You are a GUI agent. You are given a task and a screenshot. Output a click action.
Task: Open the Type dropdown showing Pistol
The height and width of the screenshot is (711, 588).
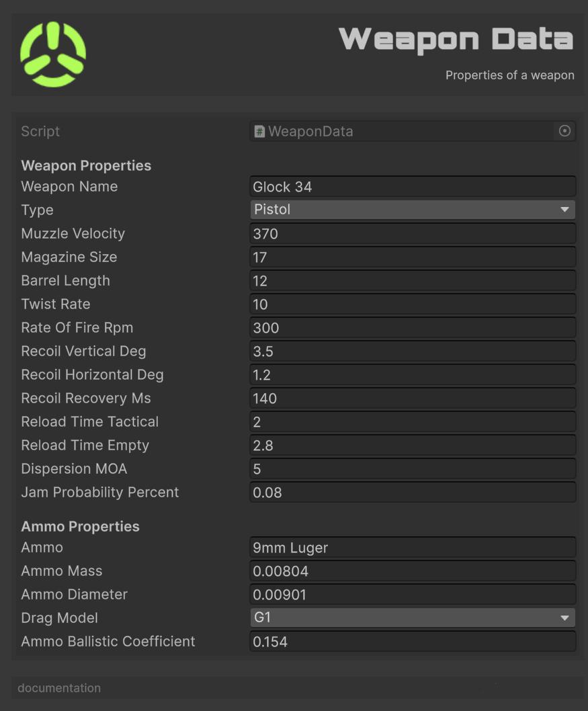pyautogui.click(x=413, y=210)
